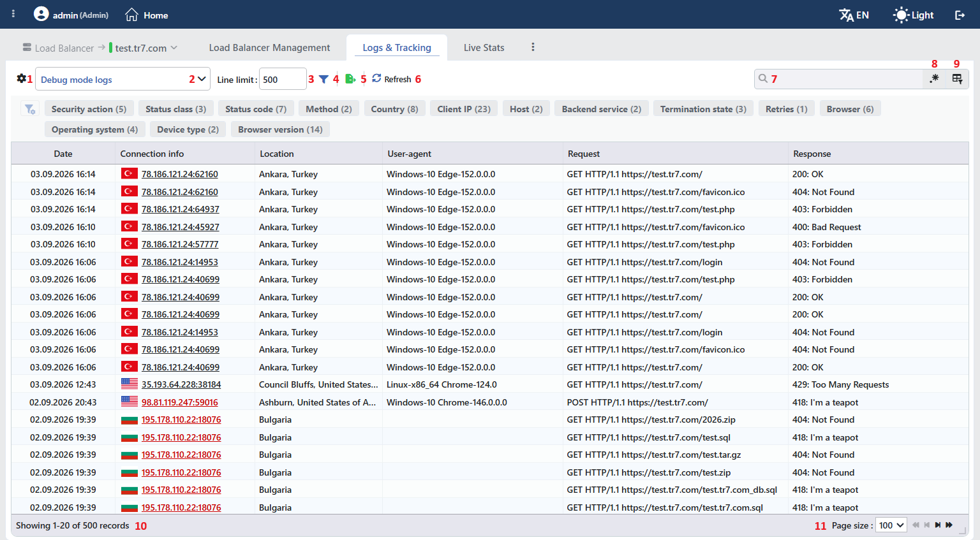The height and width of the screenshot is (540, 980).
Task: Expand the Country filter
Action: click(394, 109)
